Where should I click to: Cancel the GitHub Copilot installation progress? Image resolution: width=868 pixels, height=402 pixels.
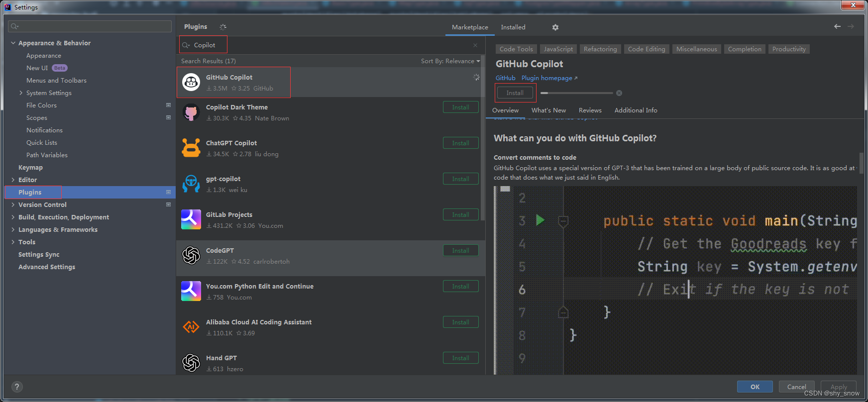[x=619, y=93]
